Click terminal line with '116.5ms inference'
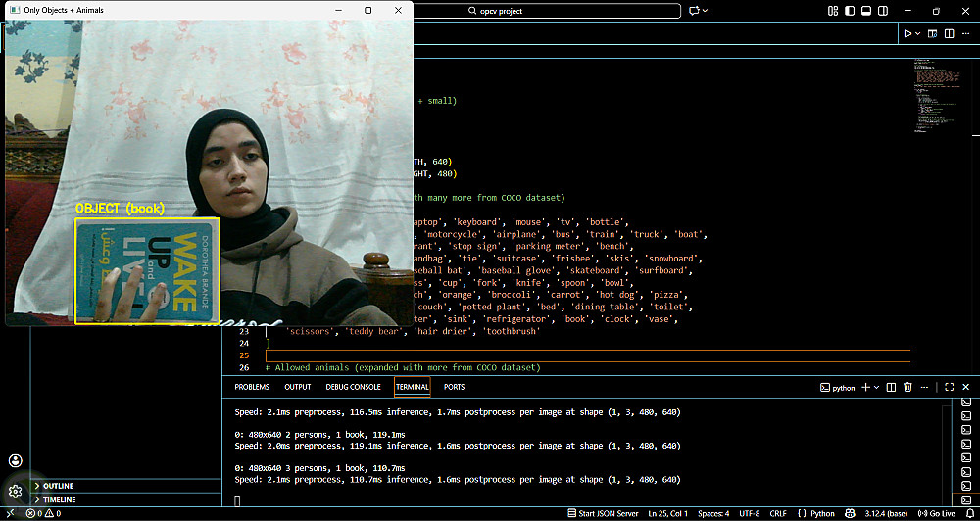Viewport: 980px width, 521px height. click(x=458, y=412)
